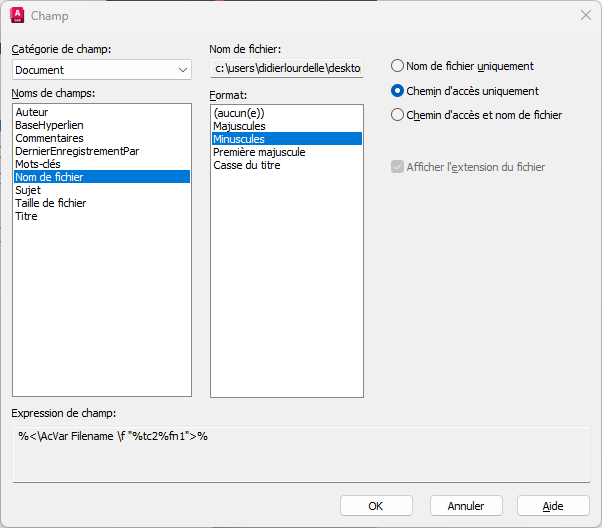Select Taille de fichier field
Image resolution: width=602 pixels, height=528 pixels.
(x=102, y=203)
